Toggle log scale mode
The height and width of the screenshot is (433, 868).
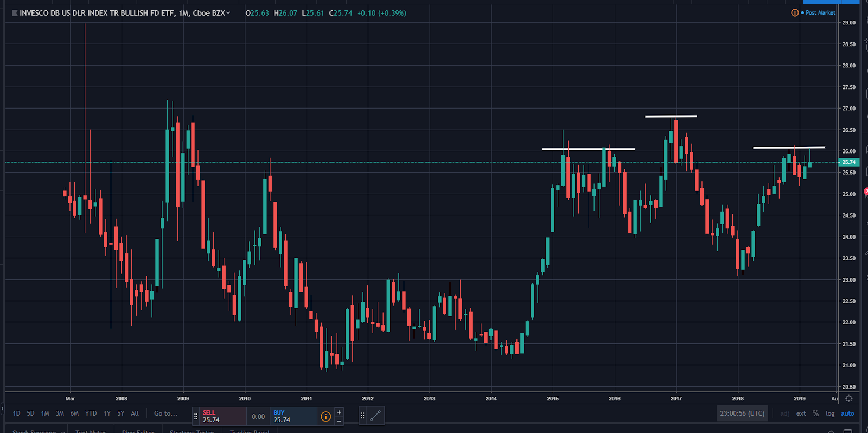pyautogui.click(x=830, y=413)
